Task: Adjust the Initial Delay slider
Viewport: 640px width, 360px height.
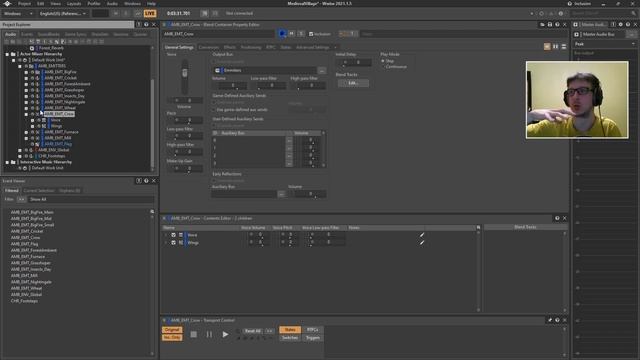Action: [353, 62]
